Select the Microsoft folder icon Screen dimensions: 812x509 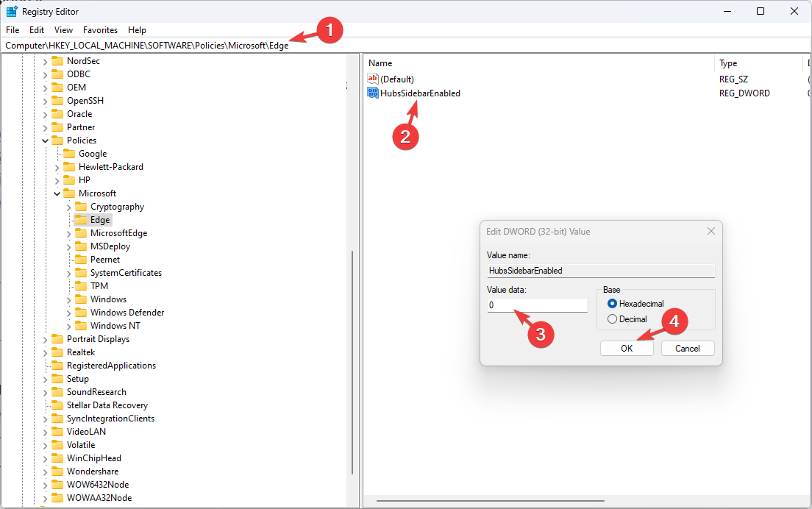pyautogui.click(x=69, y=193)
